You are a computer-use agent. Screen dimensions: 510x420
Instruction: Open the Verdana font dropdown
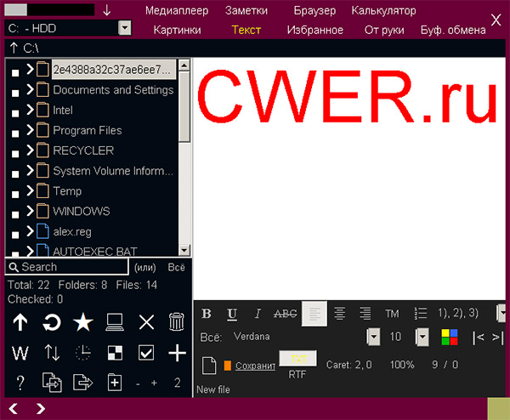(x=373, y=337)
